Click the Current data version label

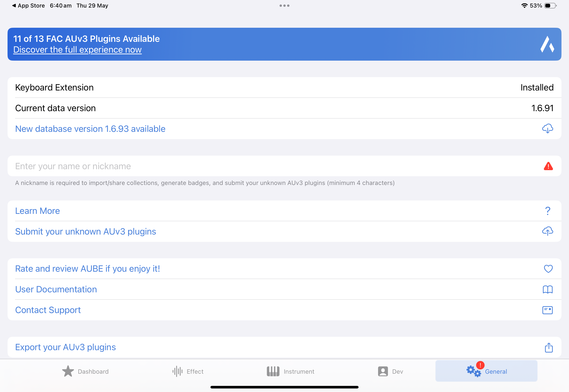(55, 108)
